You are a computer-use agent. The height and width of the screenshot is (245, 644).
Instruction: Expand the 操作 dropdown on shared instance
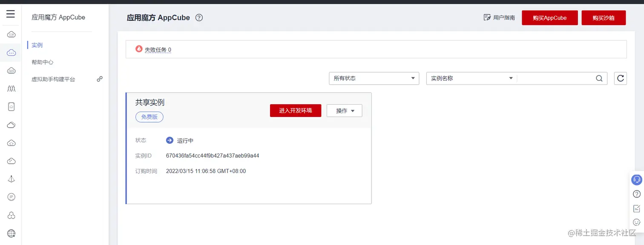click(344, 111)
